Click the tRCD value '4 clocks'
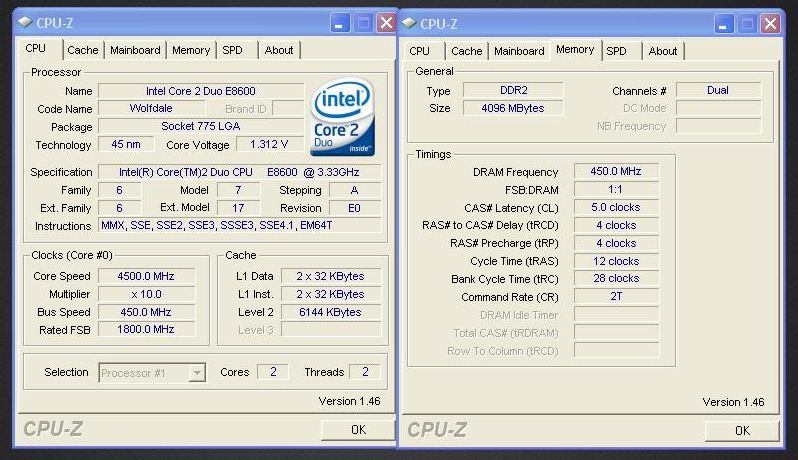This screenshot has height=460, width=798. (616, 225)
